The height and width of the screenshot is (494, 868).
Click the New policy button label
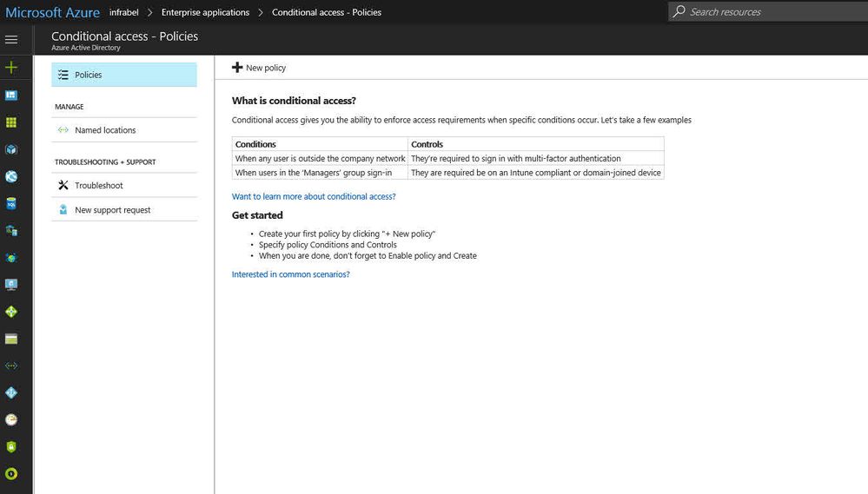(266, 68)
